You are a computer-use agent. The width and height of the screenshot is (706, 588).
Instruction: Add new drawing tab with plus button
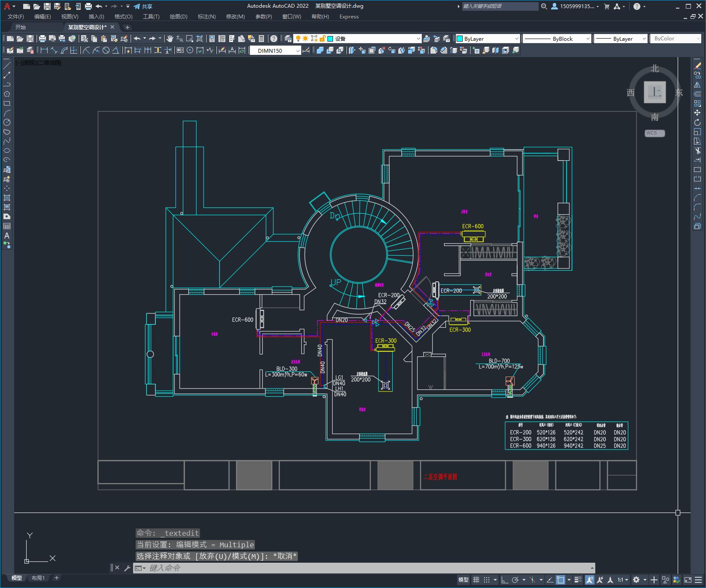click(x=127, y=27)
